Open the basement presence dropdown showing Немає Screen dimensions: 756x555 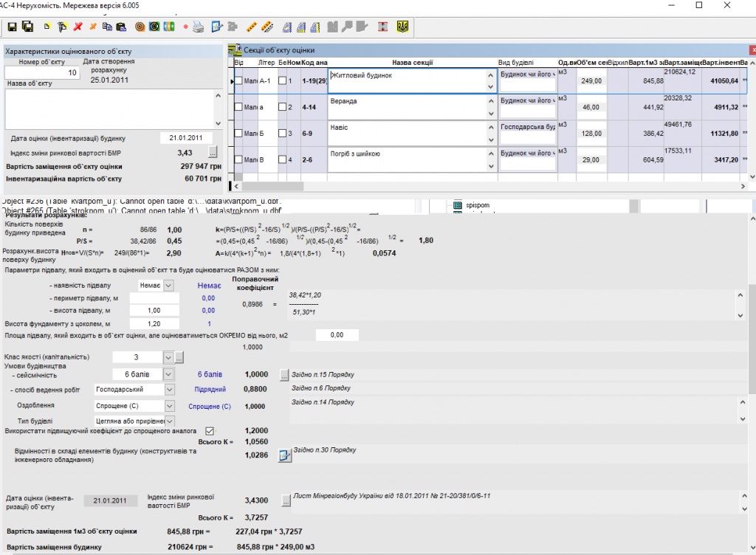168,286
